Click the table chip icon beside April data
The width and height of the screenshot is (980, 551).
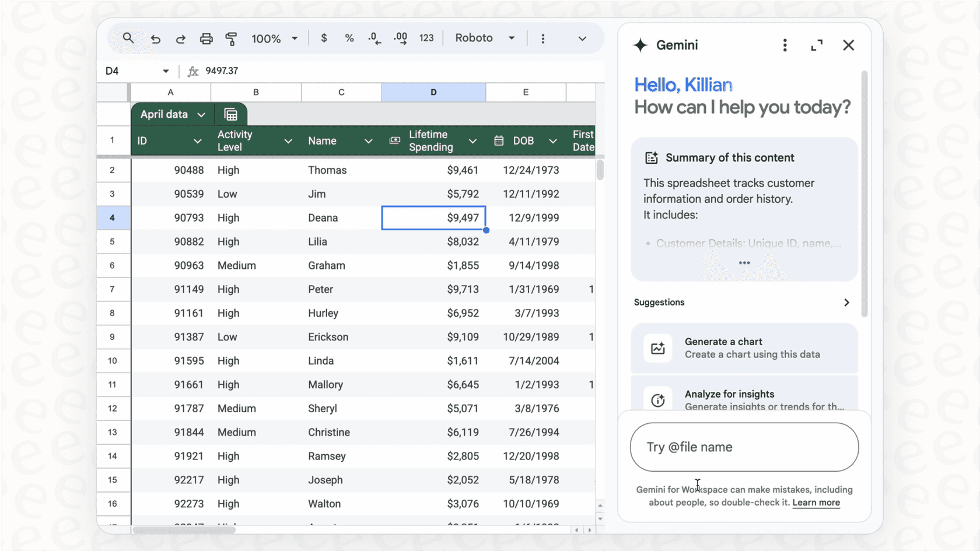tap(231, 114)
